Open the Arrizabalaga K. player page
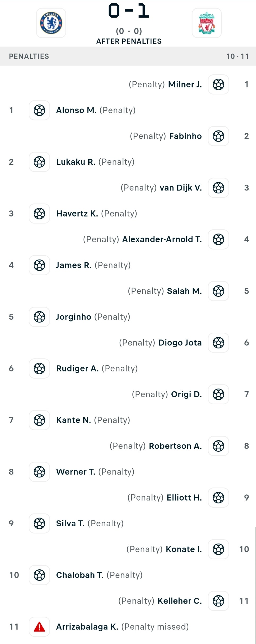The image size is (256, 644). click(x=87, y=627)
